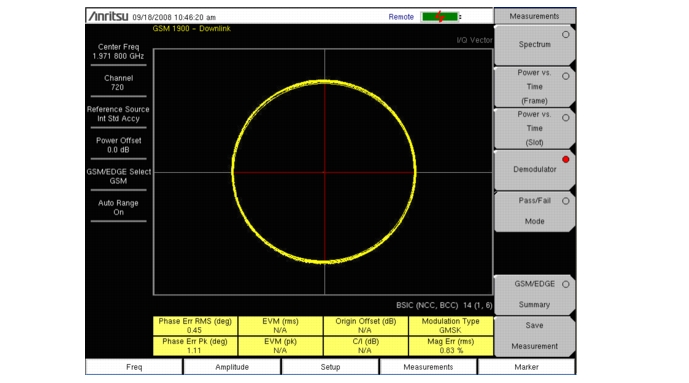Click the green battery charging icon

coord(440,17)
